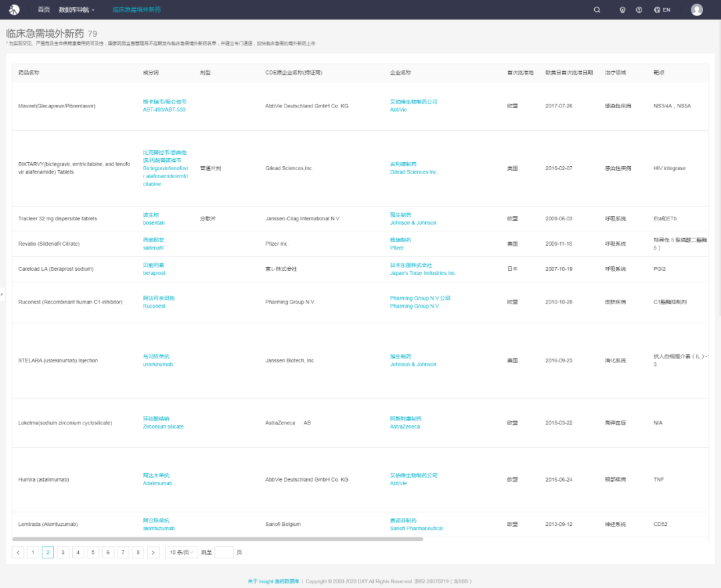
Task: Jump to page 3
Action: coord(63,552)
